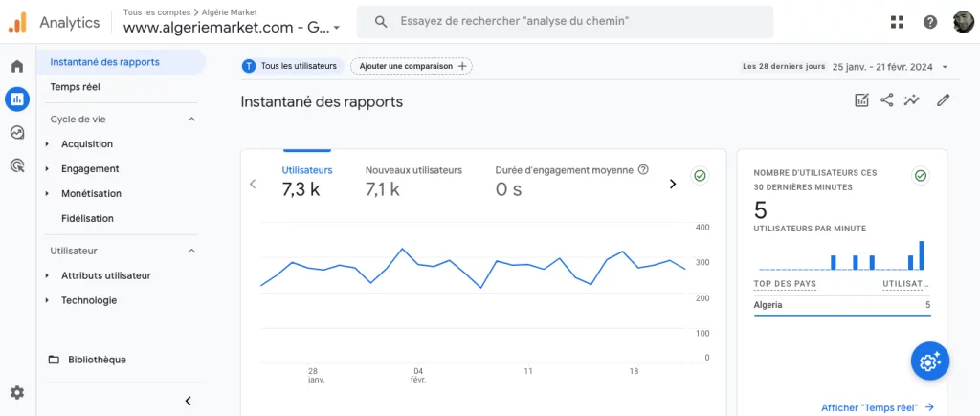The image size is (980, 416).
Task: Open the date range dropdown arrow
Action: (945, 67)
